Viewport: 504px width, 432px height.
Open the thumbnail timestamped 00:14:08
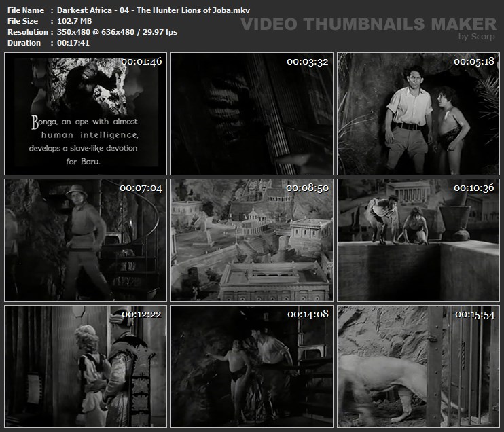[x=252, y=366]
